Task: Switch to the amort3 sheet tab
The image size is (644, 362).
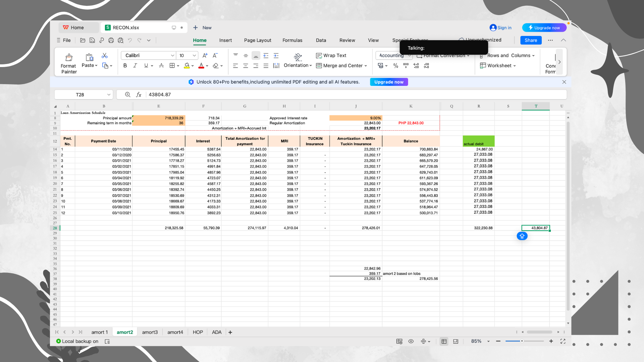Action: pyautogui.click(x=150, y=332)
